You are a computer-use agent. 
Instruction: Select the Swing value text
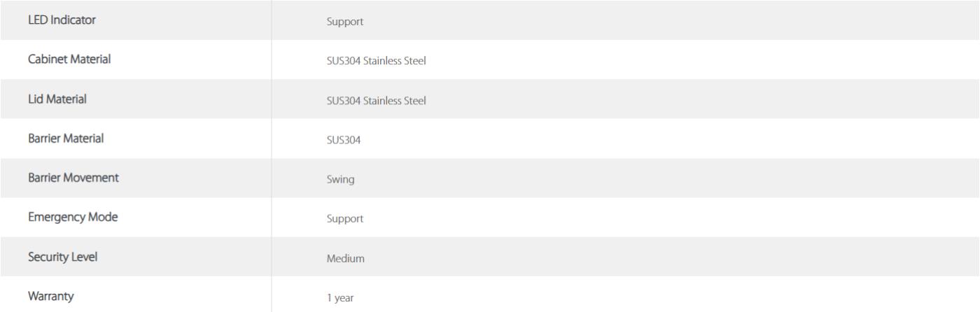tap(340, 180)
